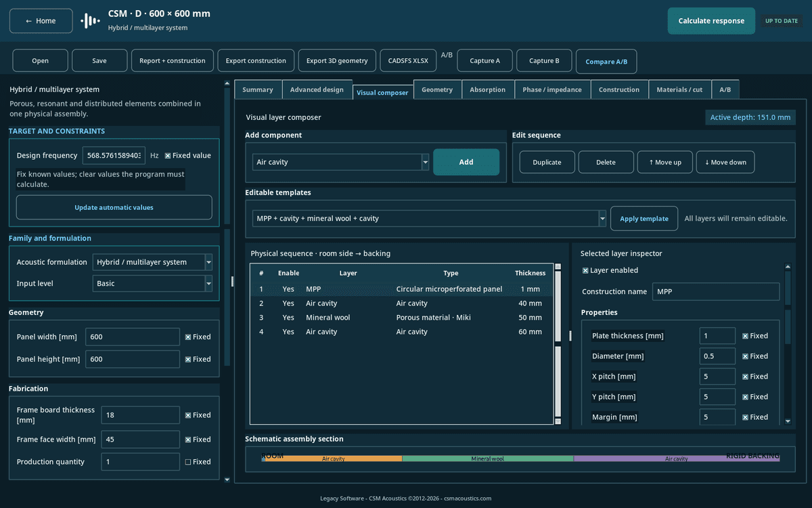Toggle the Diameter Fixed checkbox
The height and width of the screenshot is (508, 812).
point(746,356)
